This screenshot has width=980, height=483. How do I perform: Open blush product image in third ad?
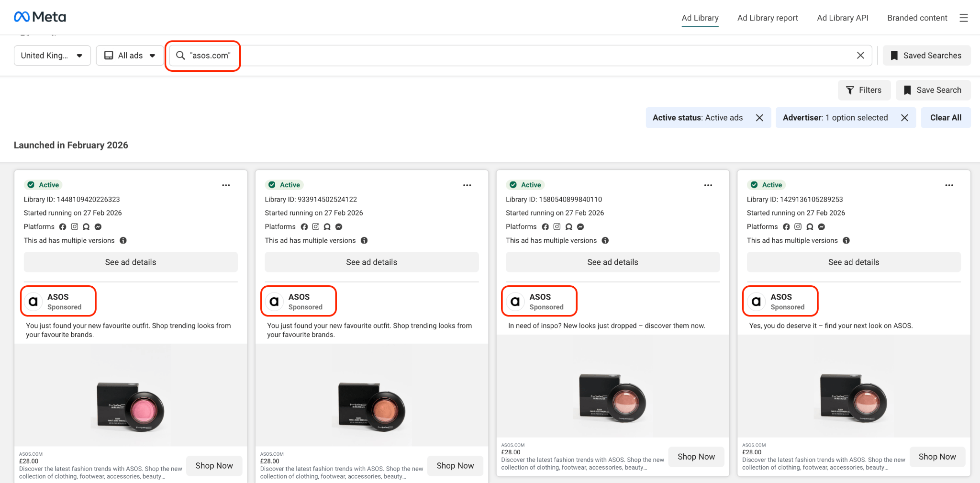tap(613, 386)
